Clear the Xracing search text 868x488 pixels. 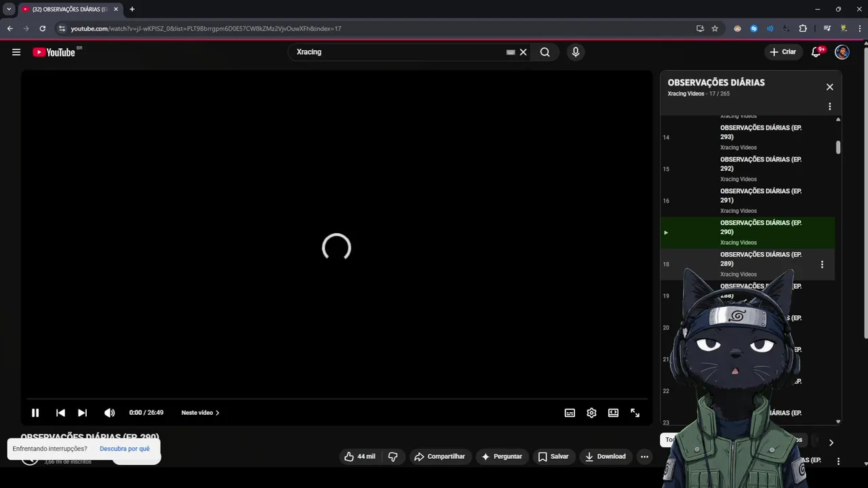click(523, 52)
